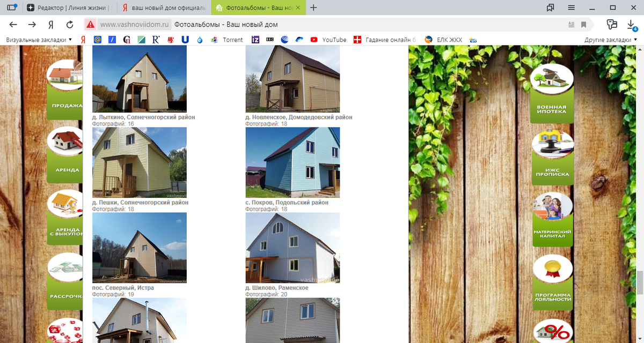Click the yellow д. Пешки house thumbnail

[140, 162]
